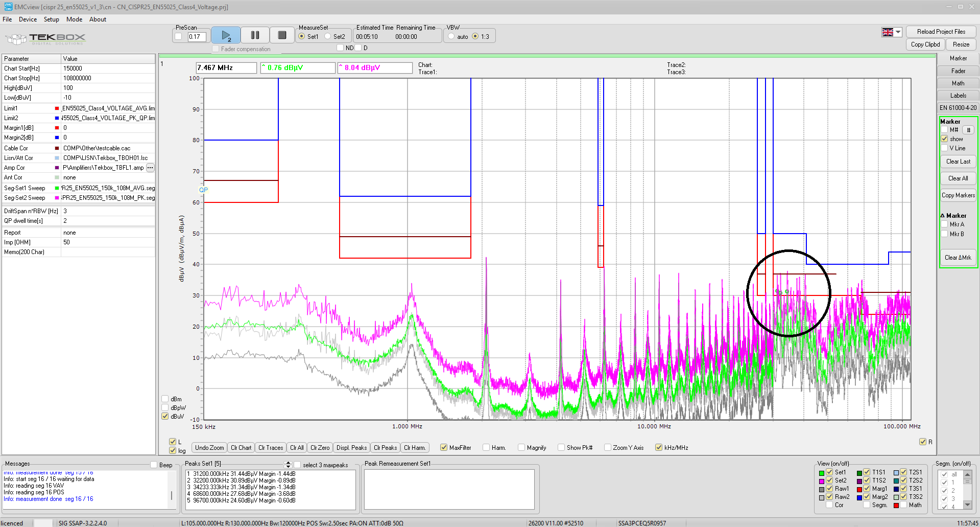Viewport: 980px width, 527px height.
Task: Click the Peaks Set1 spinner arrows
Action: (x=288, y=464)
